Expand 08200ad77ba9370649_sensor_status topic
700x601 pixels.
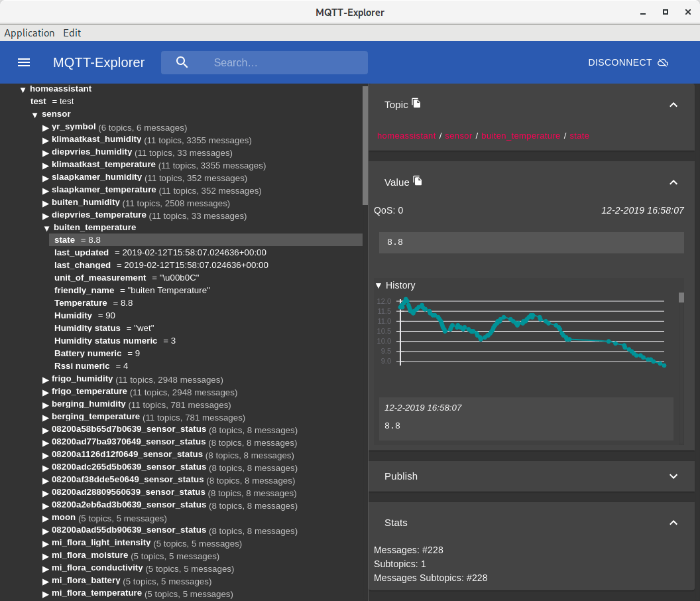(46, 443)
